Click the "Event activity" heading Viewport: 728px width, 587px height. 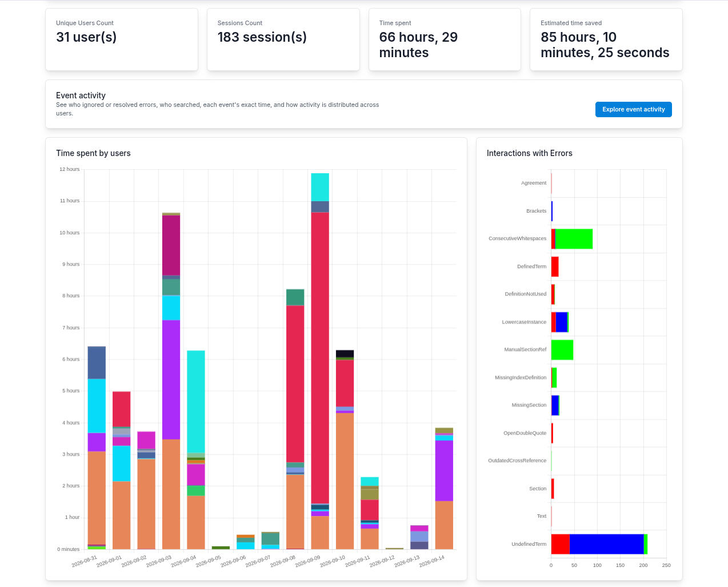pyautogui.click(x=81, y=95)
